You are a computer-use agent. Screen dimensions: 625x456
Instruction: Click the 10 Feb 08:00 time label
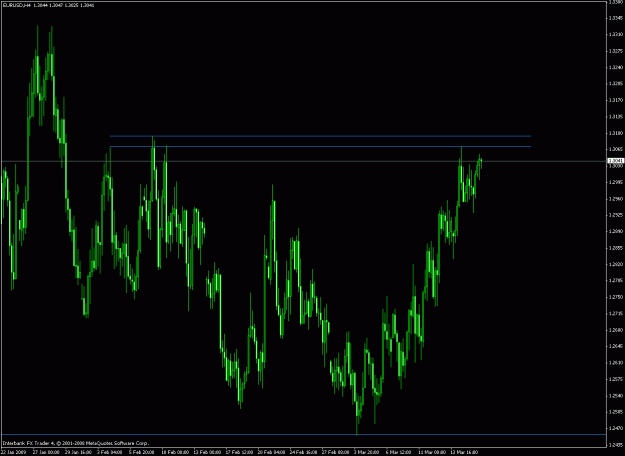(174, 452)
